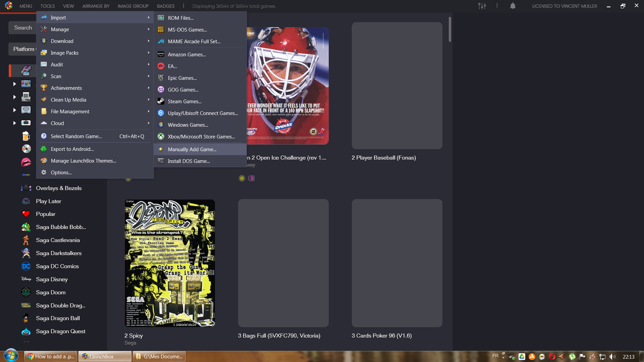Image resolution: width=644 pixels, height=362 pixels.
Task: Open Saga Castlevania playlist
Action: [x=58, y=240]
